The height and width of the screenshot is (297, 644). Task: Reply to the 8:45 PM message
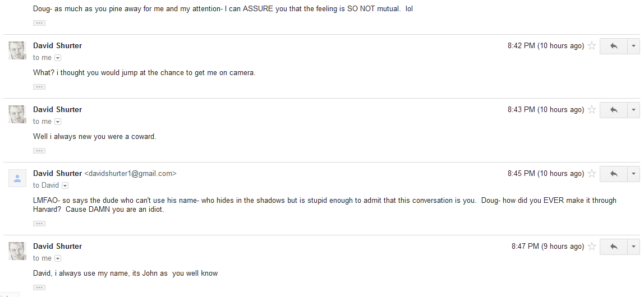tap(614, 174)
